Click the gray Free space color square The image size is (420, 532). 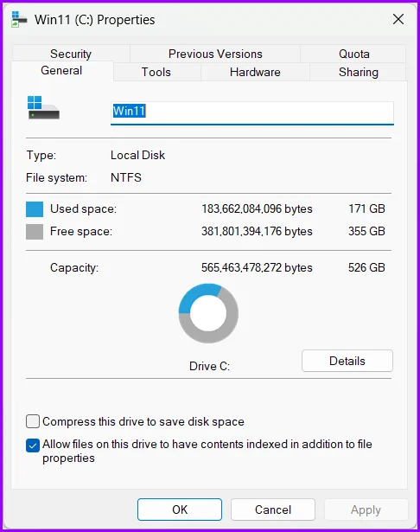click(x=35, y=232)
